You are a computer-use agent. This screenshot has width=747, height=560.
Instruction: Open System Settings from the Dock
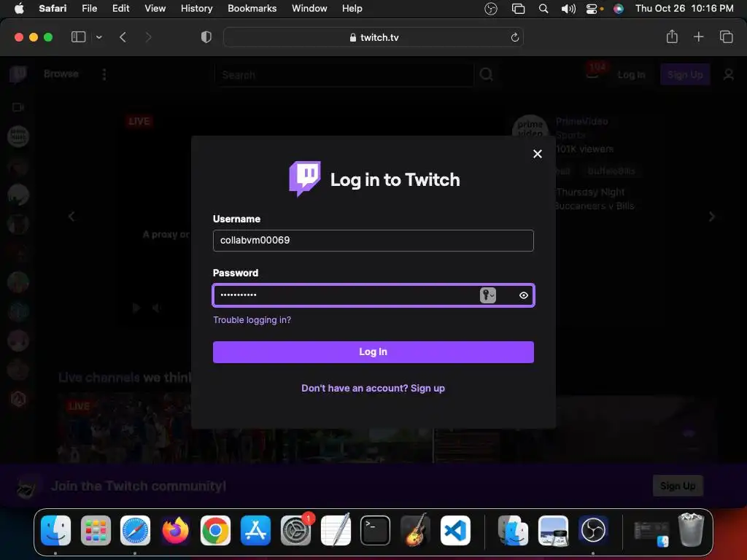(295, 531)
